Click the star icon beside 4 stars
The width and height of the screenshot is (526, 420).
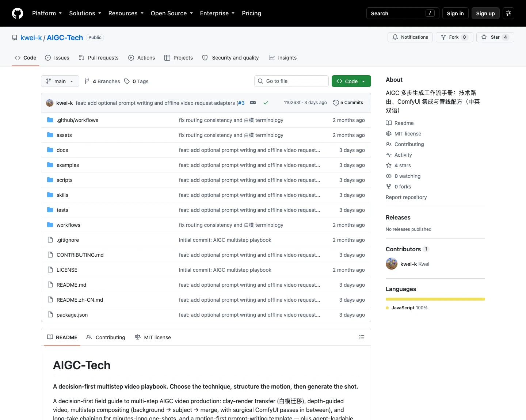(x=389, y=165)
